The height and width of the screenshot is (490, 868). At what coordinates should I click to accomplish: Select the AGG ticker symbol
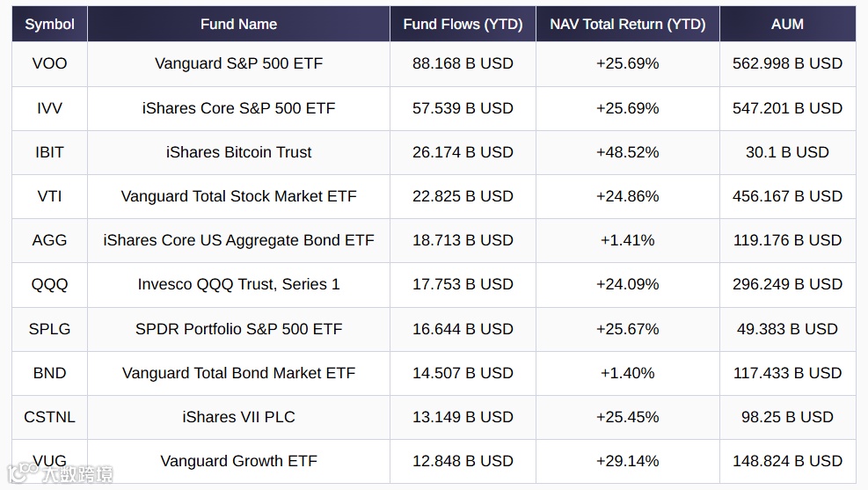coord(49,240)
